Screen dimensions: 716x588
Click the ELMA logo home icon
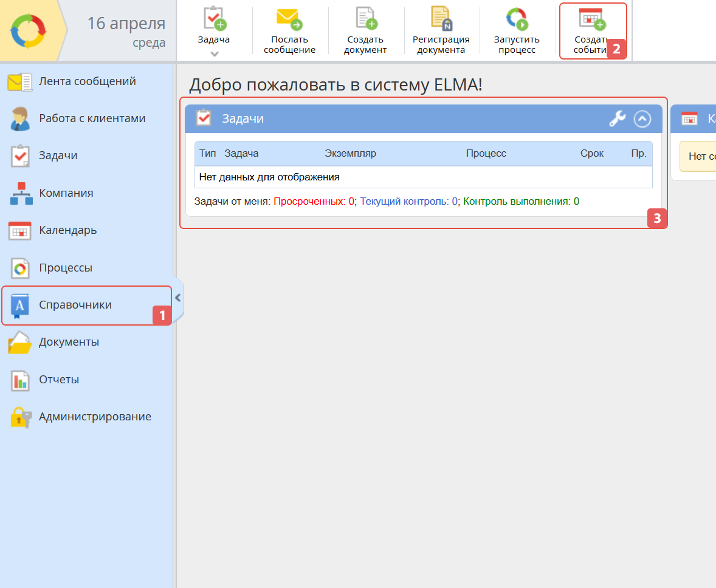click(x=28, y=30)
